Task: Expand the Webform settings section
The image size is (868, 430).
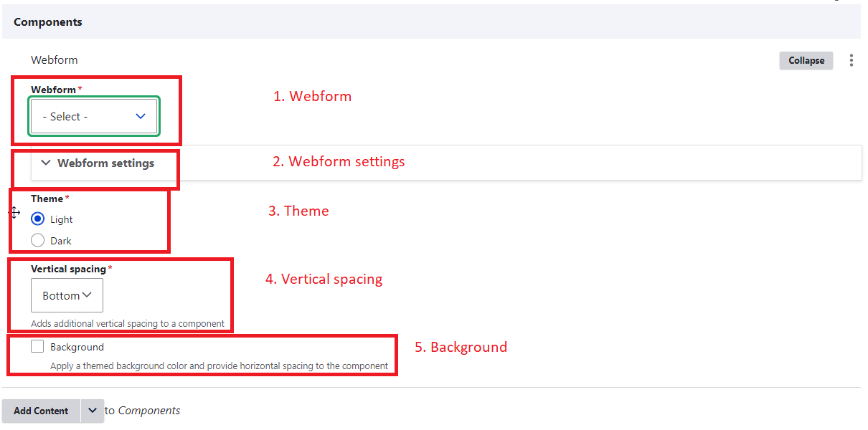Action: pos(105,163)
